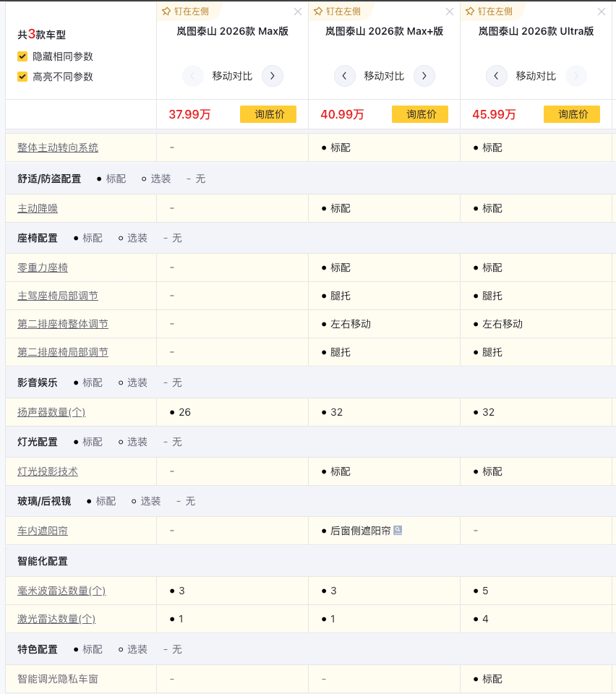The image size is (616, 694).
Task: Open 灯光投影技术 parameter link
Action: coord(48,472)
